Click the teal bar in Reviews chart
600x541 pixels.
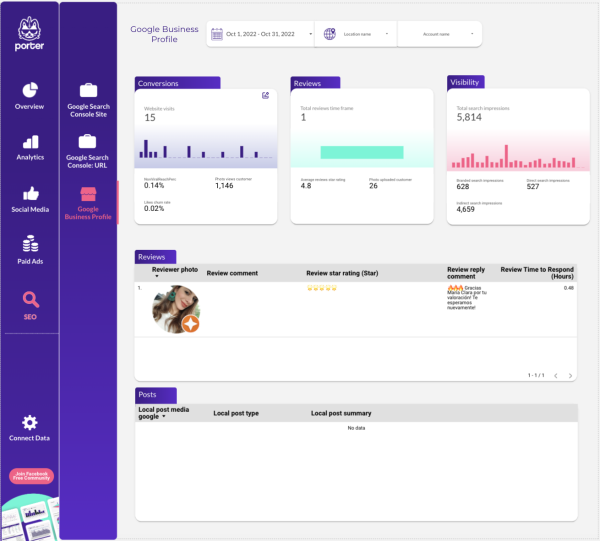(362, 152)
